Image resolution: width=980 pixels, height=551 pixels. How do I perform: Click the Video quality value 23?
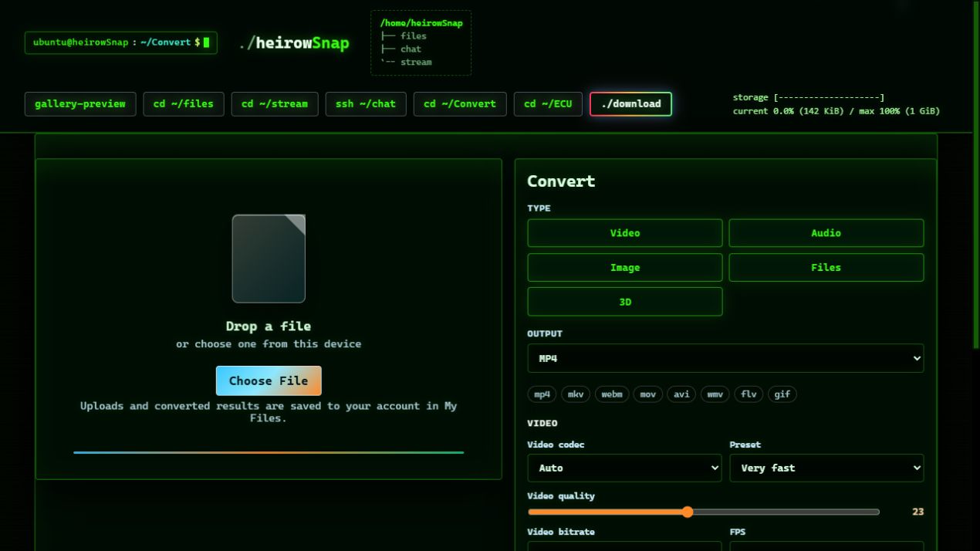pos(917,512)
